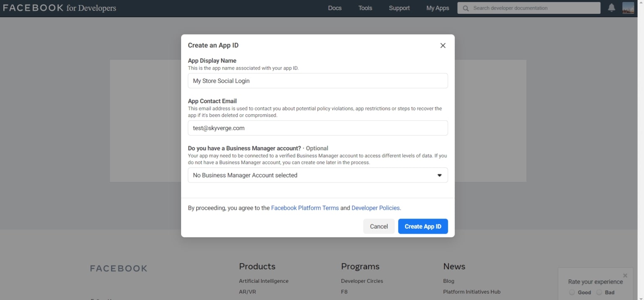Close the Create an App ID dialog
The height and width of the screenshot is (300, 644).
coord(443,45)
